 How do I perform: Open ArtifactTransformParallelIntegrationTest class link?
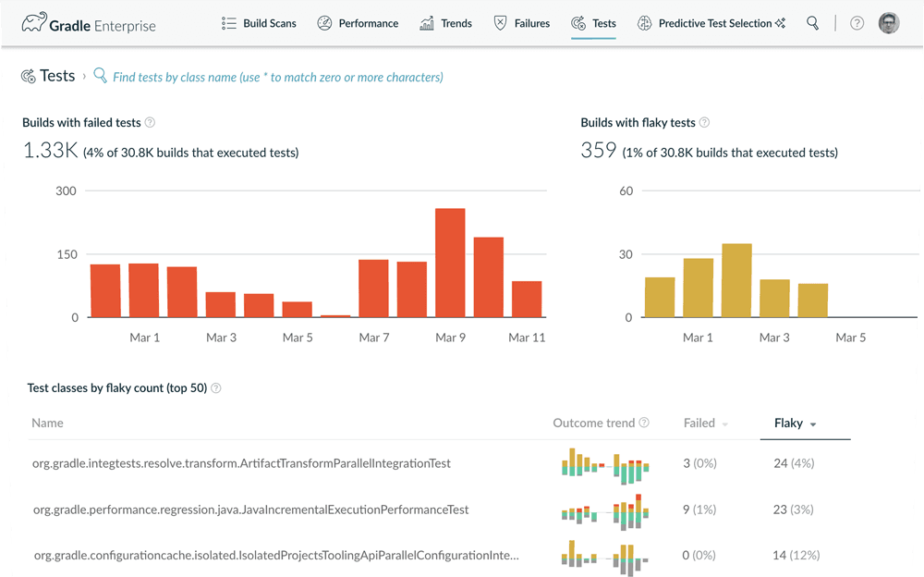(x=241, y=462)
